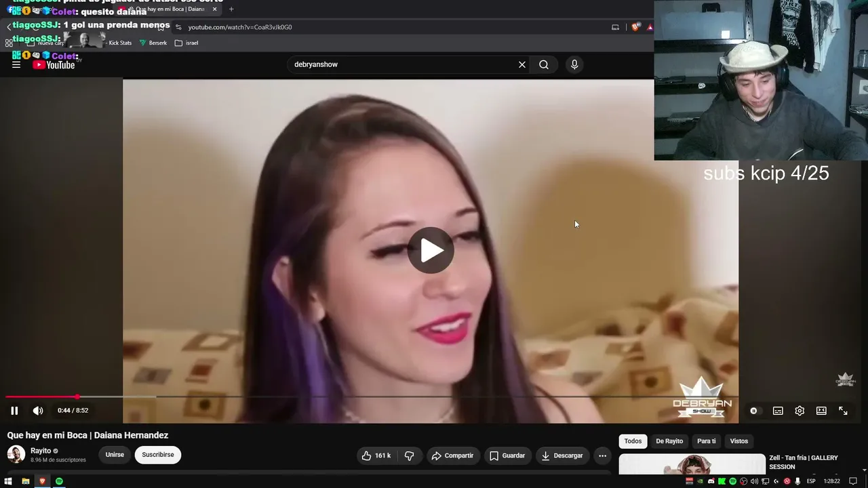Click the tray microphone icon
Screen dimensions: 868x488
click(x=797, y=481)
